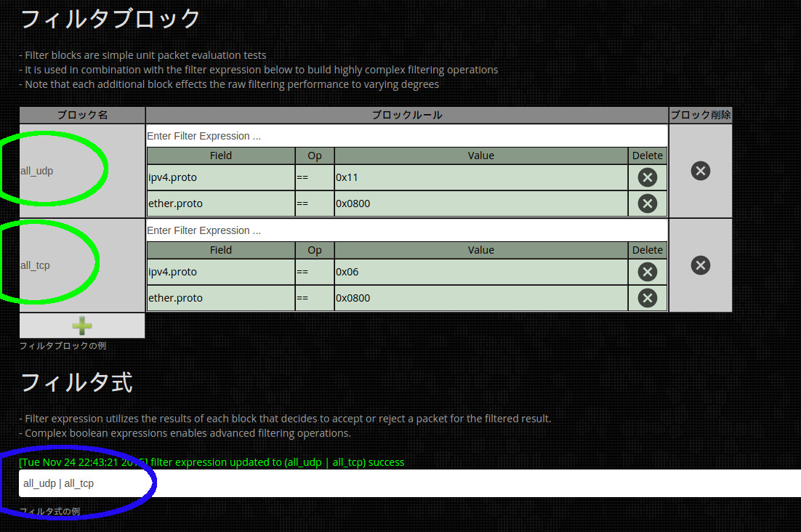Image resolution: width=801 pixels, height=532 pixels.
Task: Add a new filter block with plus icon
Action: (82, 326)
